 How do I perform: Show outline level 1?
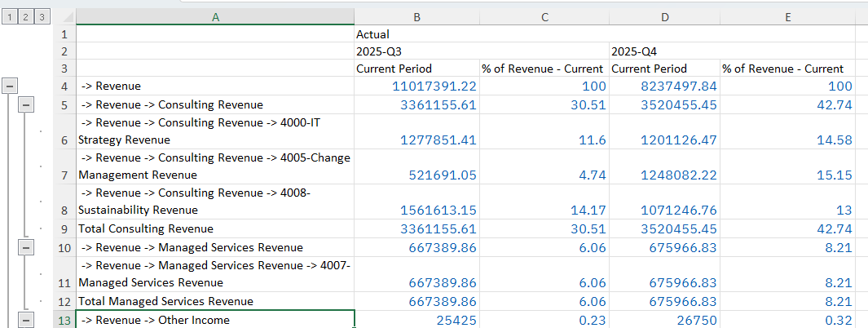(10, 18)
